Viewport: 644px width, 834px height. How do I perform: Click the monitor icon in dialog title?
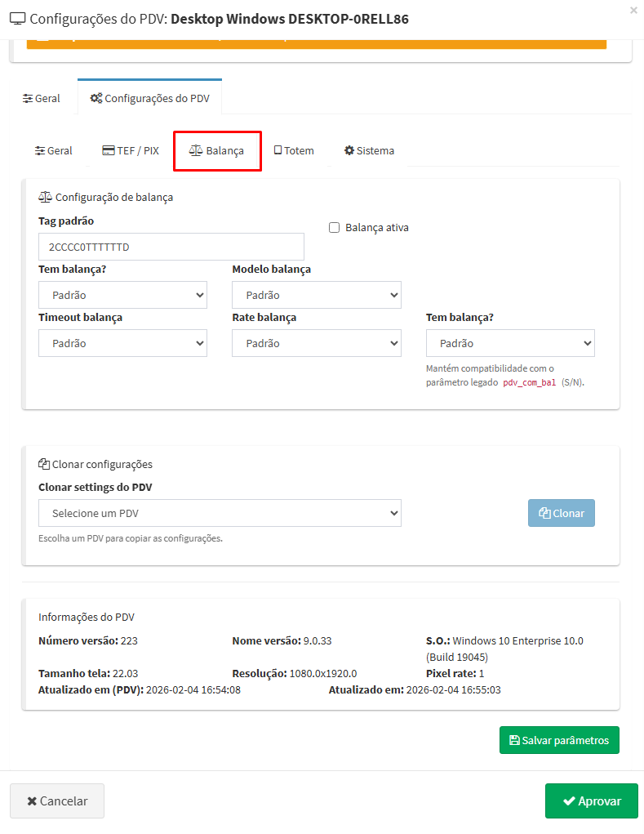coord(18,19)
